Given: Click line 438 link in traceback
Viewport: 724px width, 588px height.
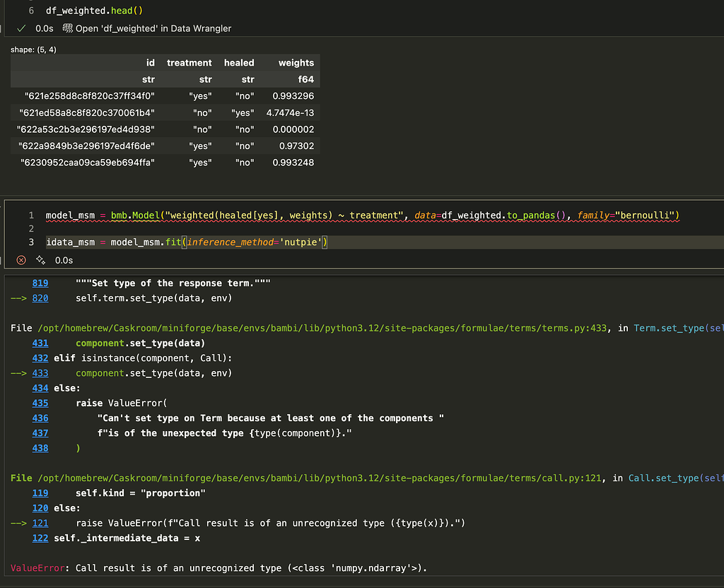Looking at the screenshot, I should pyautogui.click(x=40, y=448).
